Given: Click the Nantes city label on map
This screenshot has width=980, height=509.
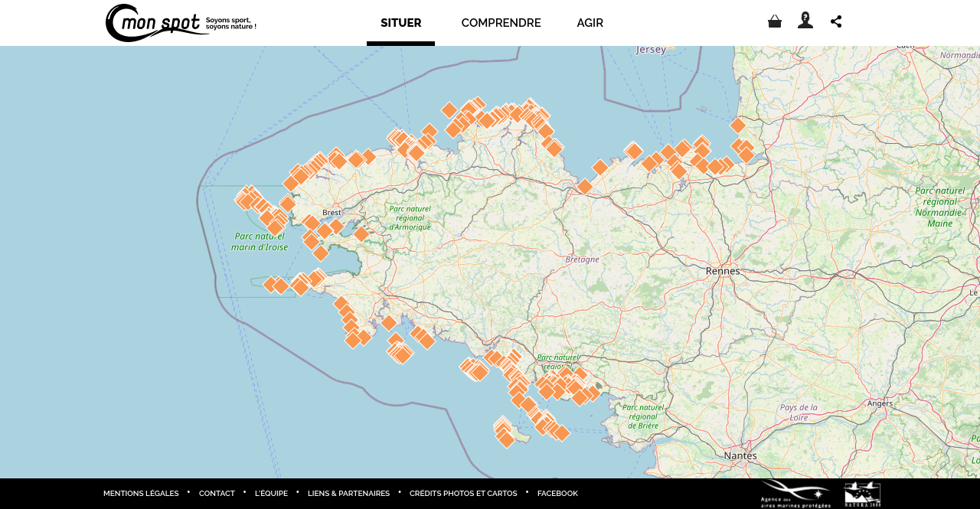Looking at the screenshot, I should 740,455.
